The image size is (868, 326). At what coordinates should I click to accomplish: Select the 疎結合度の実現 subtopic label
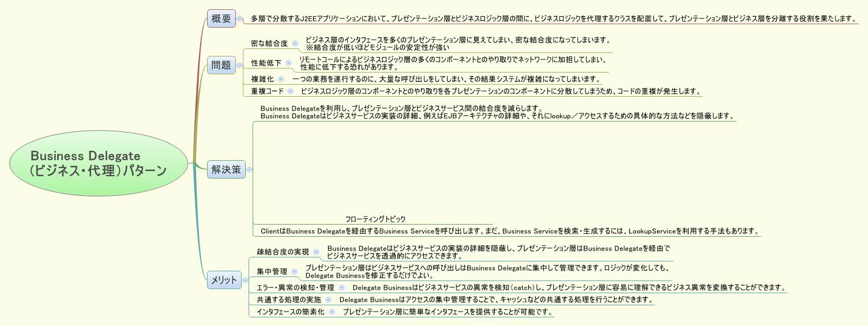[283, 252]
